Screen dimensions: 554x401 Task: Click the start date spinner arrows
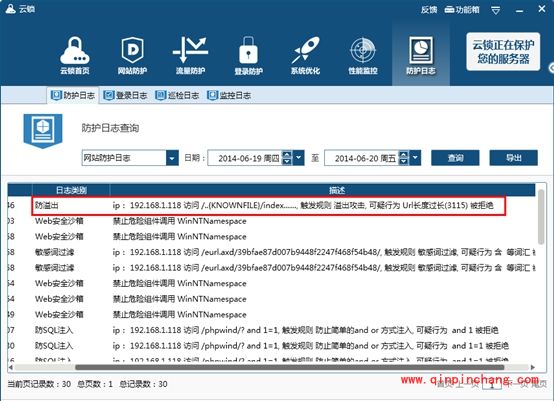287,158
